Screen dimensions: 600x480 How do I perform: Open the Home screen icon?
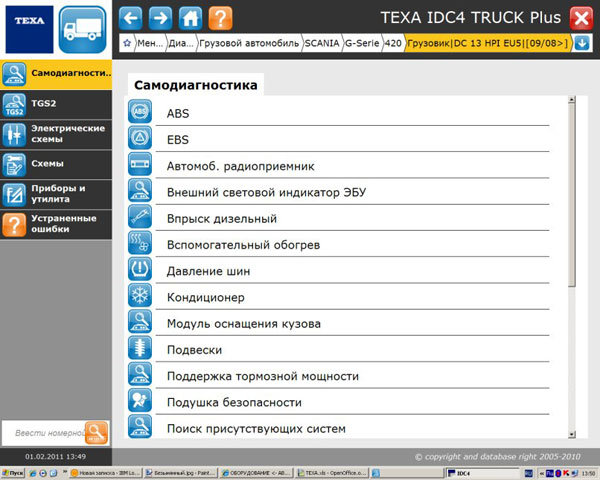click(190, 18)
